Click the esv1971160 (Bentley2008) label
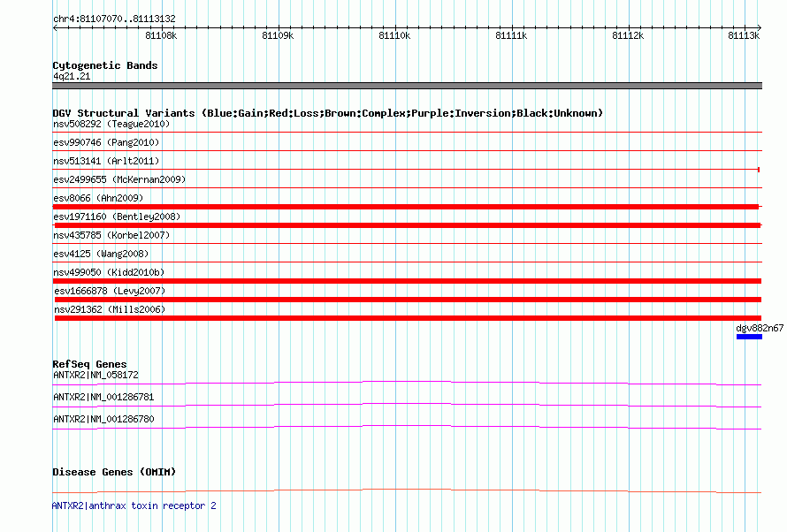 tap(117, 217)
